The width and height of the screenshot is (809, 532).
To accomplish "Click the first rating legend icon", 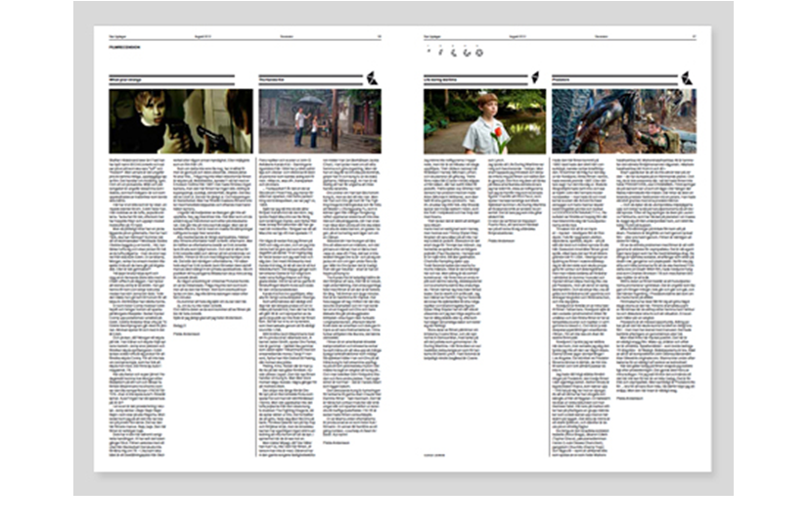I will (x=428, y=51).
